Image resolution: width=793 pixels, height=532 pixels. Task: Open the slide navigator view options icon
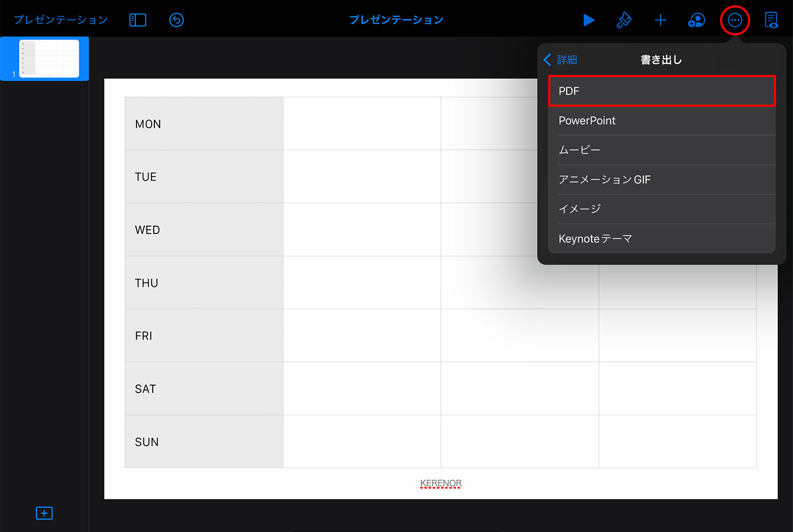pos(138,20)
